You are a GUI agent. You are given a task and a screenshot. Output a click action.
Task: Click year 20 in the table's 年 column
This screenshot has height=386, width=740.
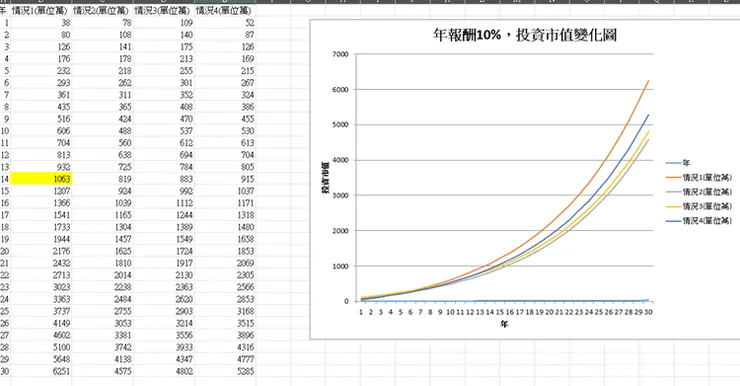5,251
